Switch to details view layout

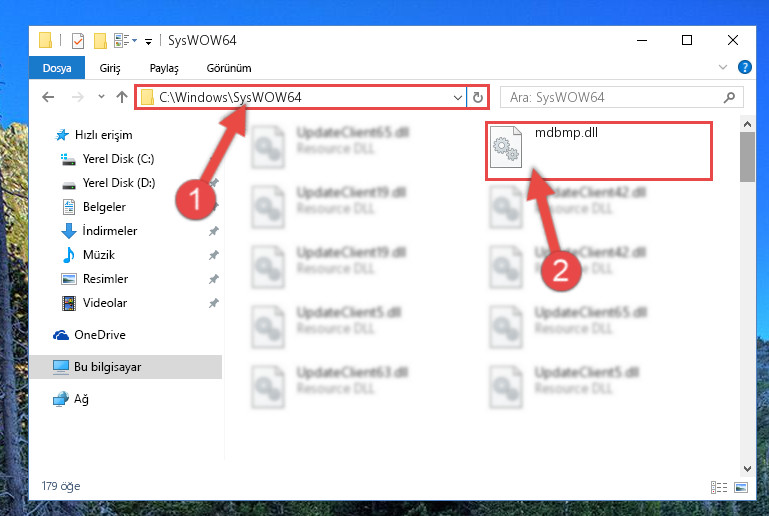click(719, 487)
